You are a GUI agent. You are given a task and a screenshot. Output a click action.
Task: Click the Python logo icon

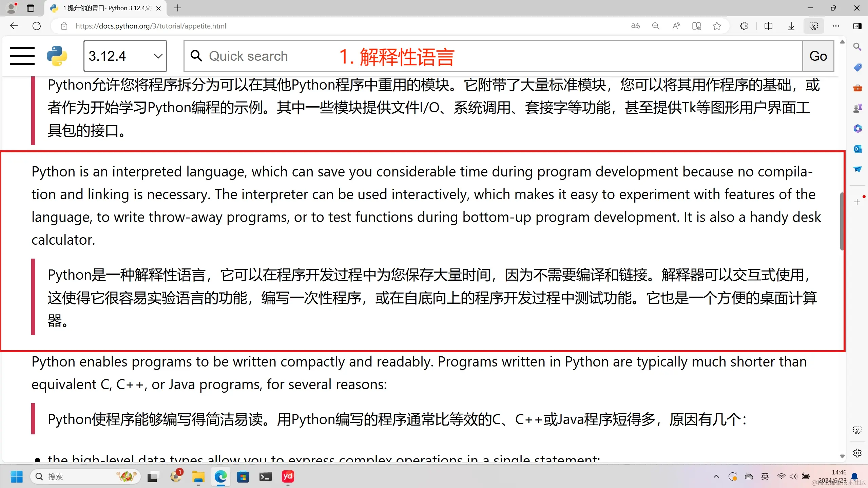[57, 56]
